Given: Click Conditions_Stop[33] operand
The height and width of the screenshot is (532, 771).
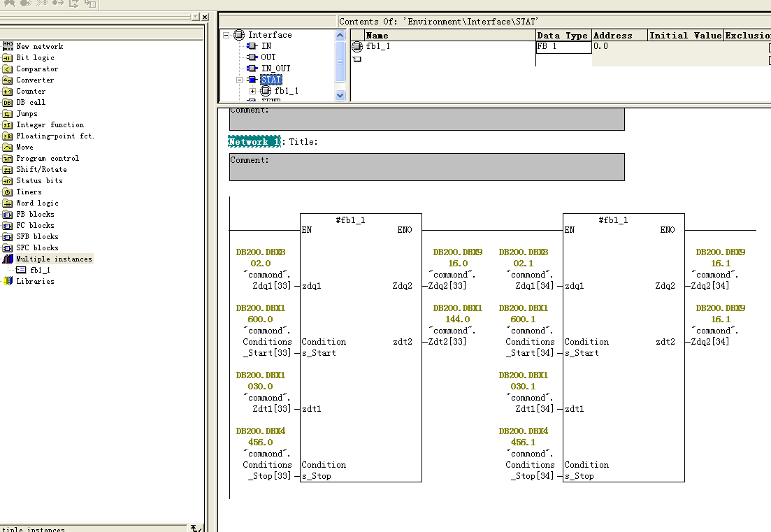Looking at the screenshot, I should tap(267, 470).
